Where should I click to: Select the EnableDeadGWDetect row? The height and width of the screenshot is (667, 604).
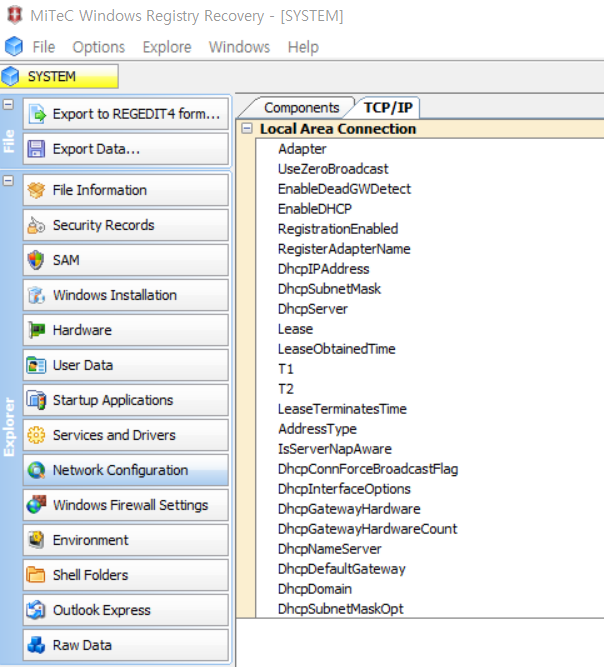click(430, 189)
